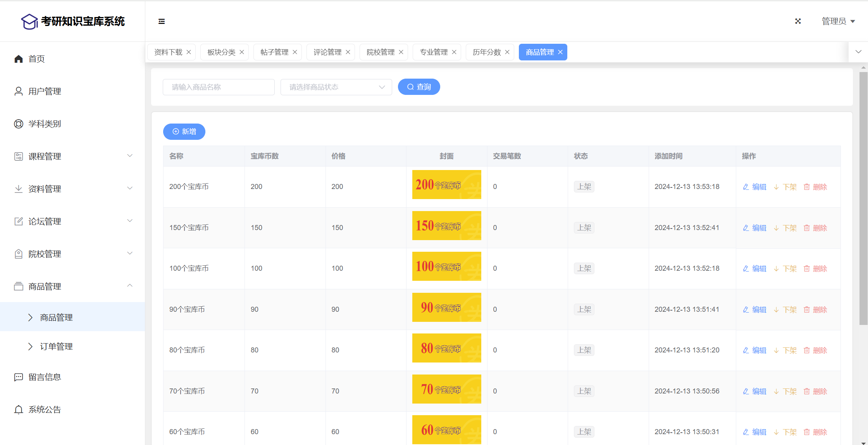Click the 100个宝库币 cover thumbnail
Screen dimensions: 868x445
point(446,266)
